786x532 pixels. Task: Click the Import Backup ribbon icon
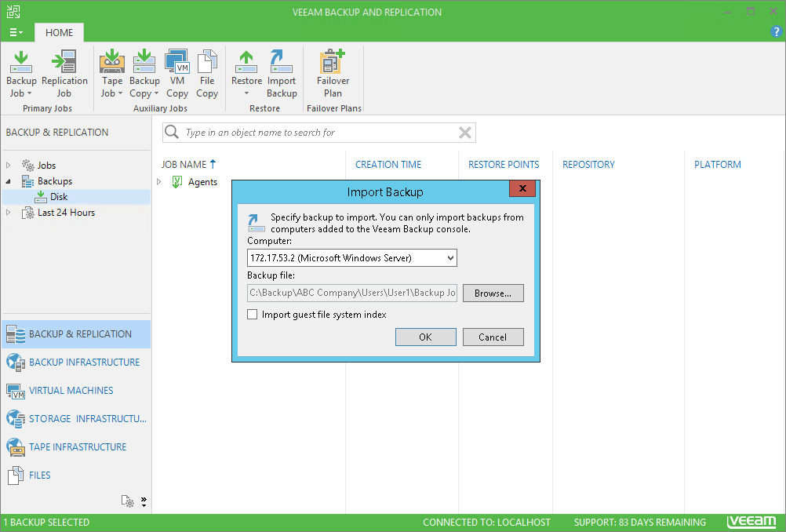tap(281, 61)
